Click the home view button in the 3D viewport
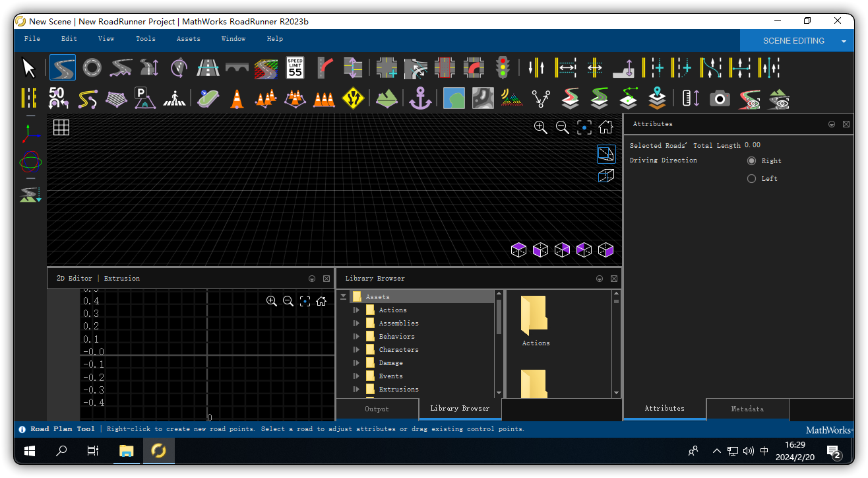868x478 pixels. 605,127
